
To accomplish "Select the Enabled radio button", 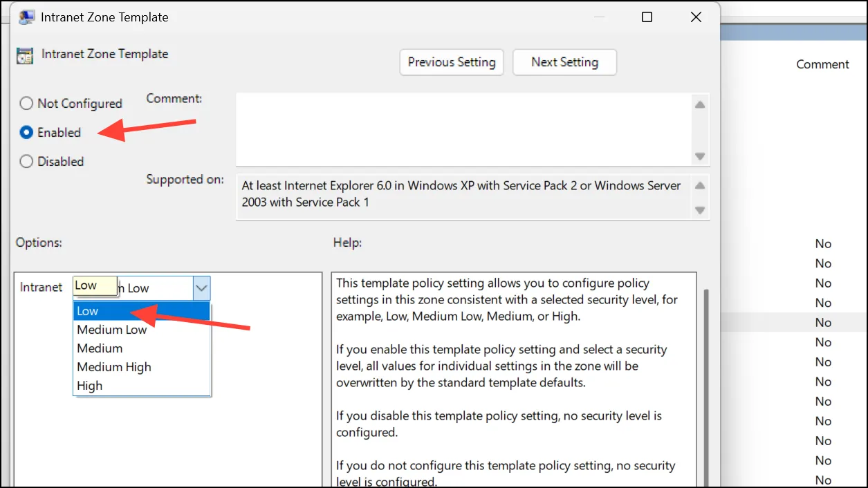I will click(26, 132).
